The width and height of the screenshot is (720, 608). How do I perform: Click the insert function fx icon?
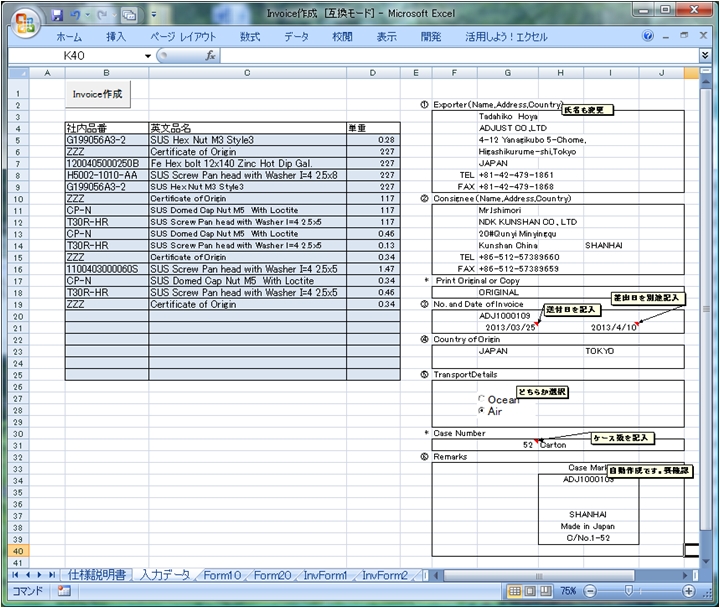pos(210,56)
